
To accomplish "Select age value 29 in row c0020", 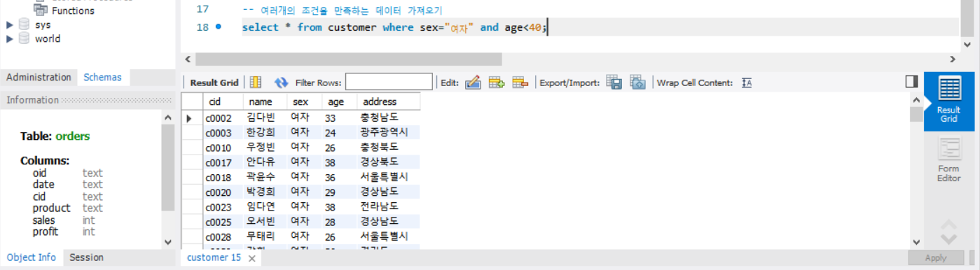I will click(339, 192).
